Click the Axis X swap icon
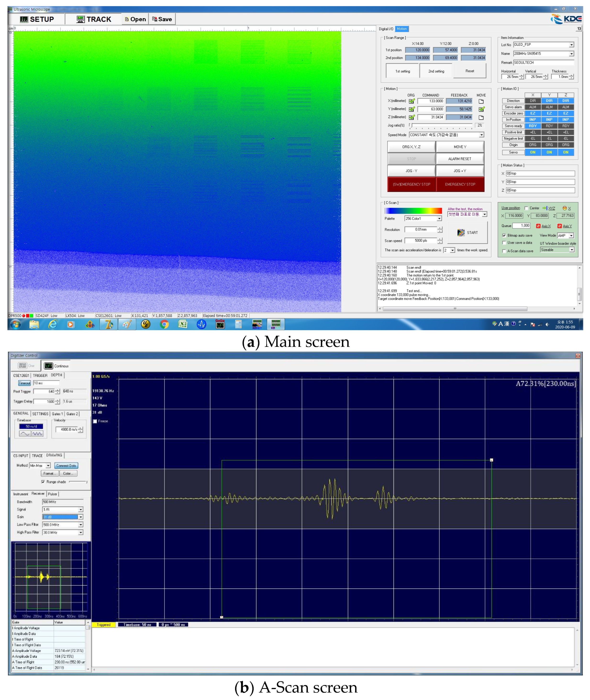The height and width of the screenshot is (700, 590). [538, 226]
